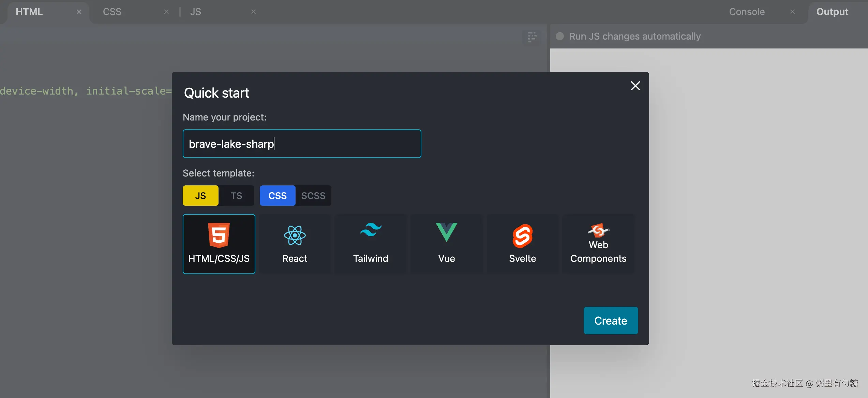Switch to the Output tab
Screen dimensions: 868x398
point(832,12)
